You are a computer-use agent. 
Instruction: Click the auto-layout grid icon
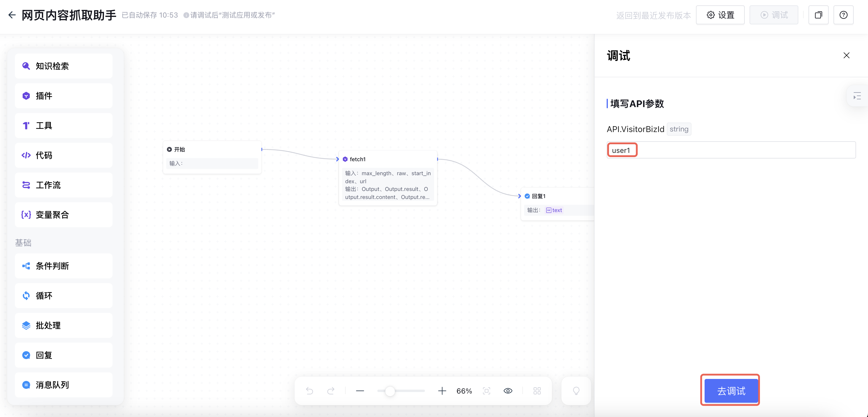click(537, 391)
